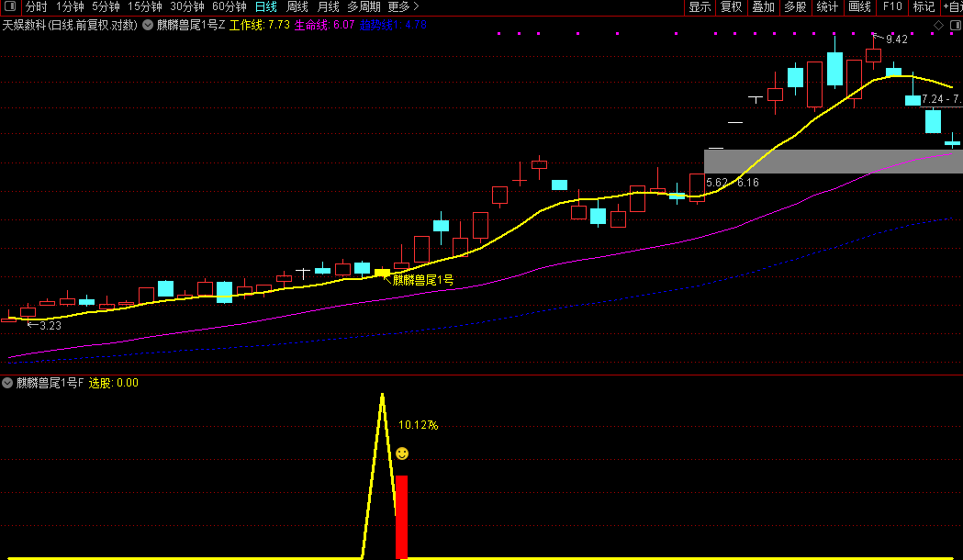
Task: Click the smiley face signal icon
Action: coord(402,454)
